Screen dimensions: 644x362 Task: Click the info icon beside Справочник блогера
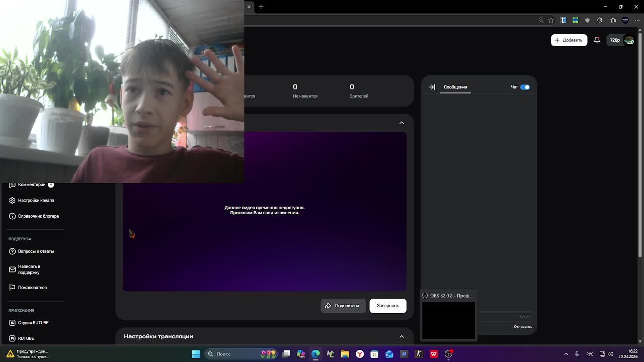coord(12,216)
